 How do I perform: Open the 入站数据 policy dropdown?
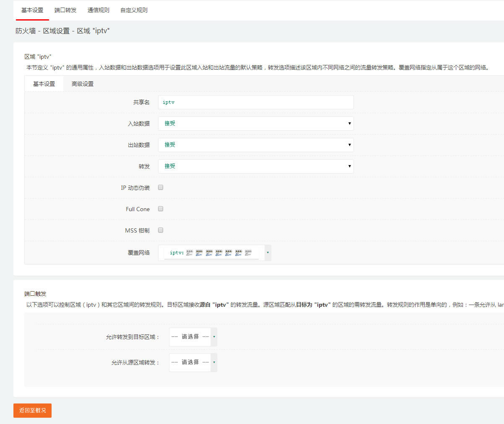[x=255, y=124]
